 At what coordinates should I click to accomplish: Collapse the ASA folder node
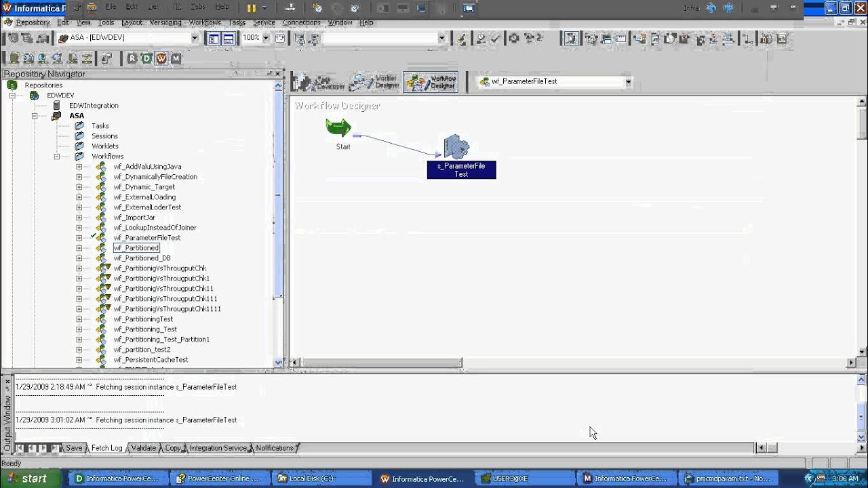(34, 116)
